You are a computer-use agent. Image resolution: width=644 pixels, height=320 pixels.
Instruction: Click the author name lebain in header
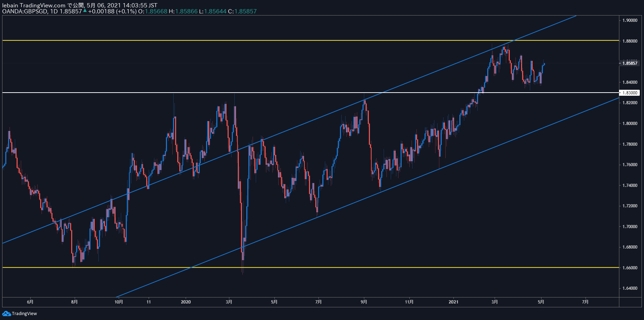[10, 5]
